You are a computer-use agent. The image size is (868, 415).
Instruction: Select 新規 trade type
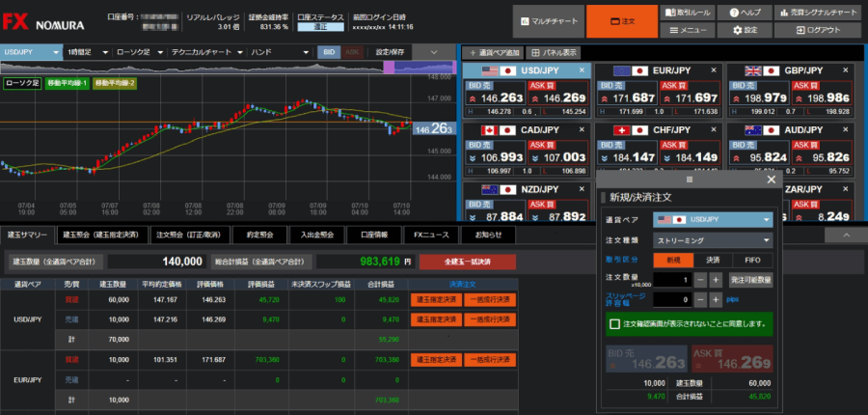pos(673,260)
